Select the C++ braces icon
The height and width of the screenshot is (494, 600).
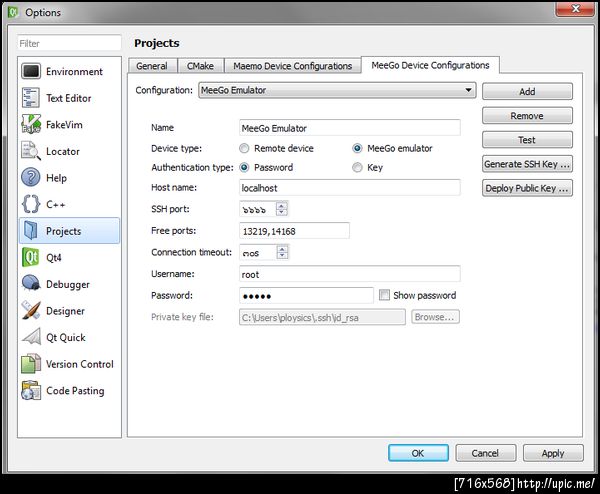pos(31,204)
